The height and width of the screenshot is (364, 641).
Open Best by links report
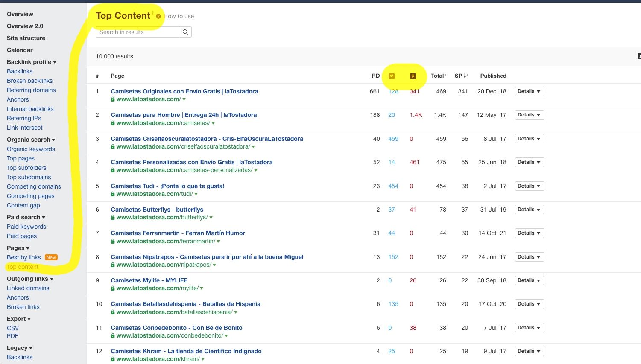(x=24, y=257)
